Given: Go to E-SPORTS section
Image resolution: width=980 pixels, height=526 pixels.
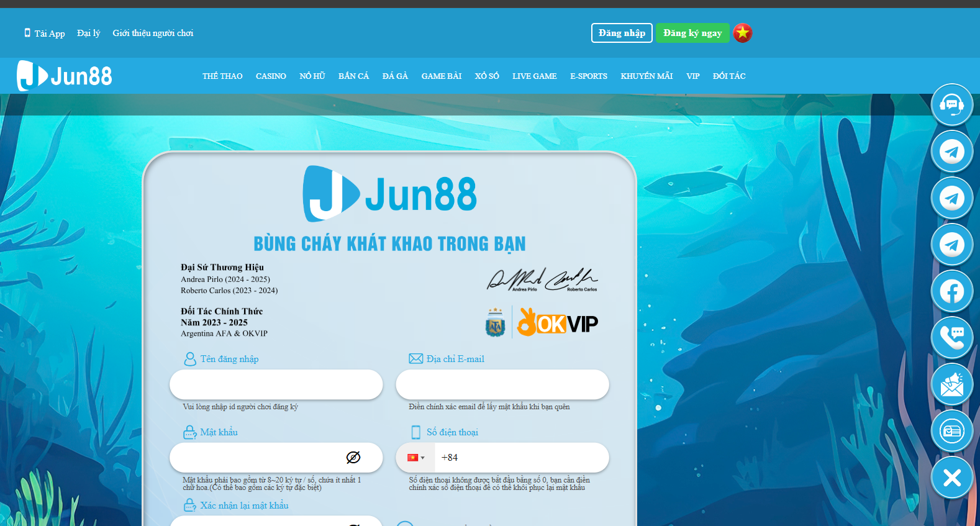Looking at the screenshot, I should pyautogui.click(x=589, y=76).
